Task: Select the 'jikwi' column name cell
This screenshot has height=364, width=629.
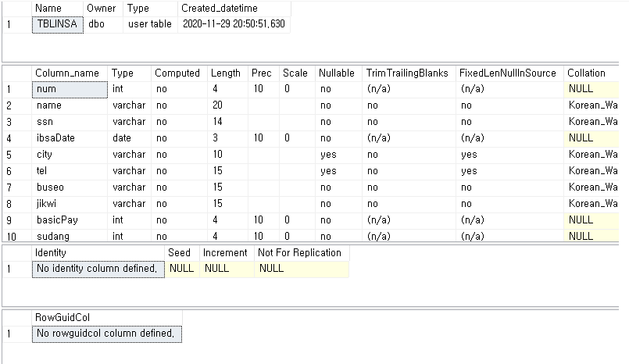Action: 70,205
